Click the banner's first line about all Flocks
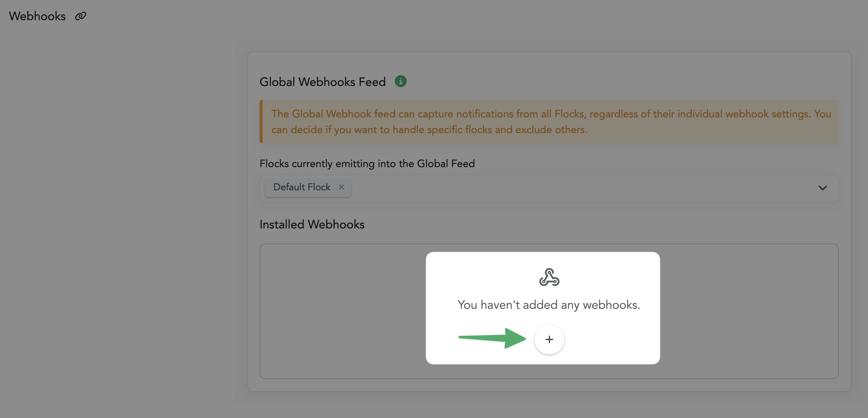Image resolution: width=868 pixels, height=418 pixels. pyautogui.click(x=551, y=114)
